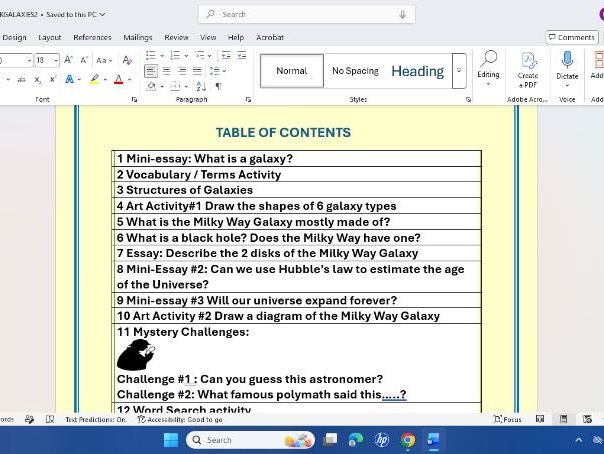Switch to Print Layout view

563,419
